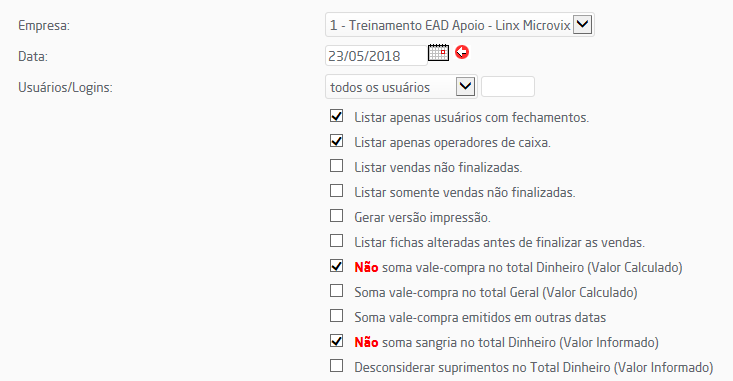The width and height of the screenshot is (733, 381).
Task: Uncheck Não soma vale-compra no total Dinheiro
Action: click(336, 266)
